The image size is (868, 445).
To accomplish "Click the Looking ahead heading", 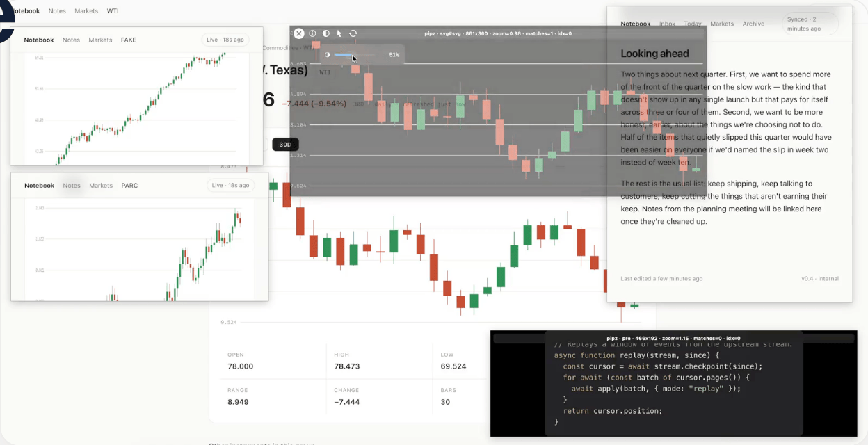I will pos(654,54).
